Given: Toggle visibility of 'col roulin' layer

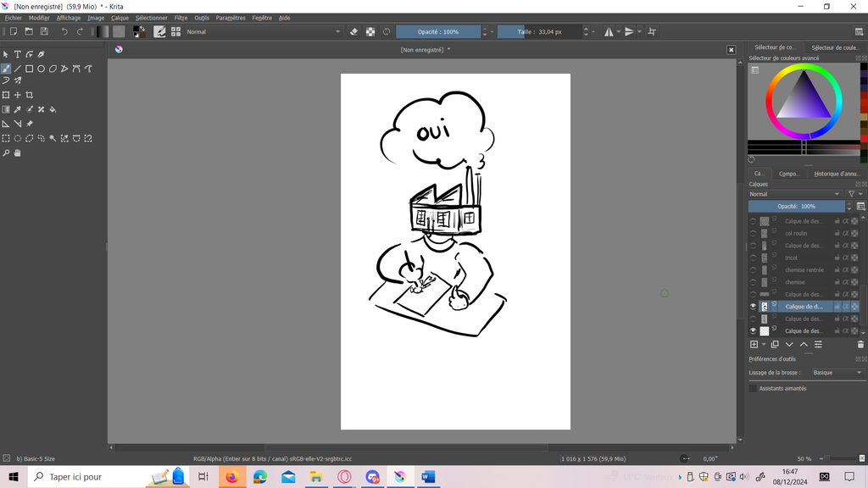Looking at the screenshot, I should pyautogui.click(x=753, y=233).
